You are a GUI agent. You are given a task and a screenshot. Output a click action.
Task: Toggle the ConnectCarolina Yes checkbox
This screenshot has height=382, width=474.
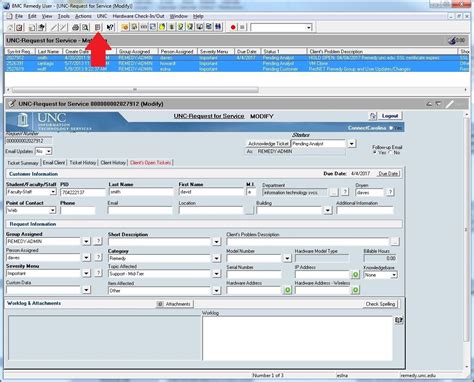point(391,128)
